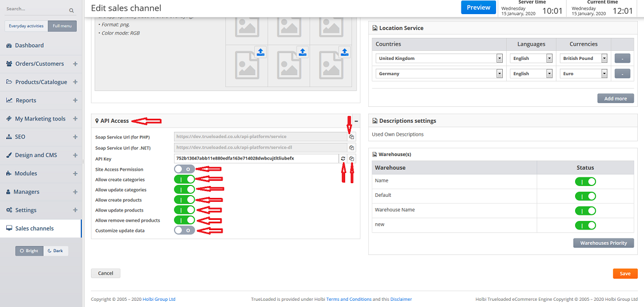Open Sales channels in sidebar

34,228
